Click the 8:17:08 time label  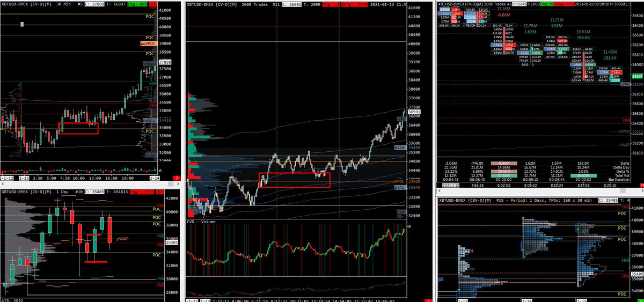click(582, 185)
